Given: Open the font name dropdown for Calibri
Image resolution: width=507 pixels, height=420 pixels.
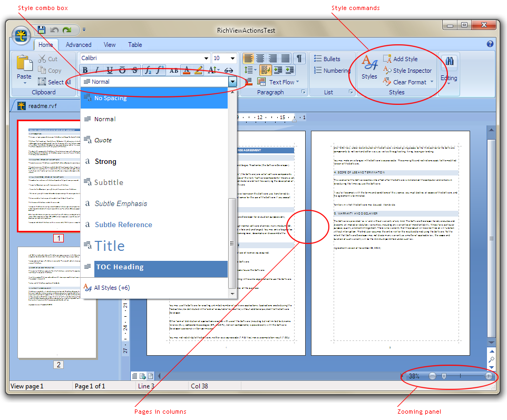Looking at the screenshot, I should tap(206, 58).
